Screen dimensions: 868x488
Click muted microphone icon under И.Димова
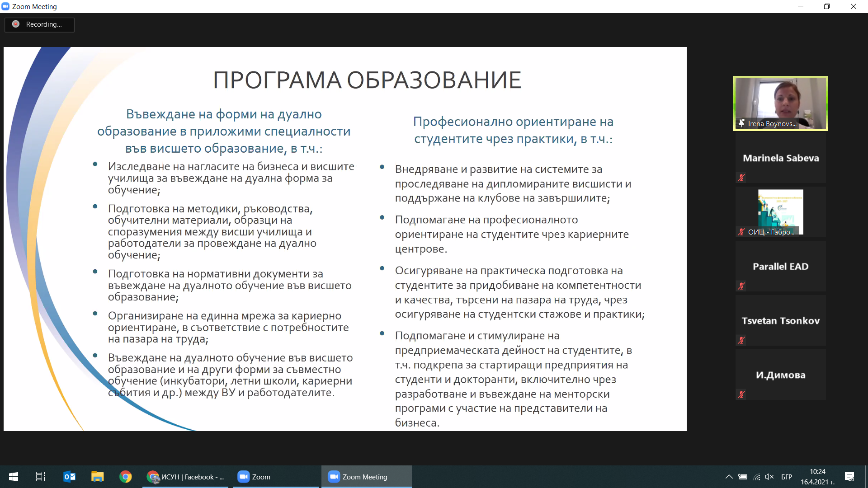(741, 394)
